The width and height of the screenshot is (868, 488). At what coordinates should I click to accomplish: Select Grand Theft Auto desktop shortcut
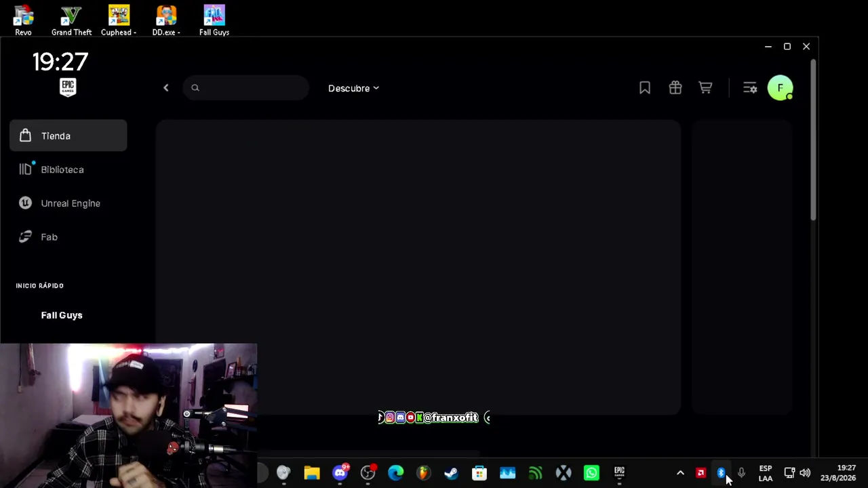coord(71,20)
